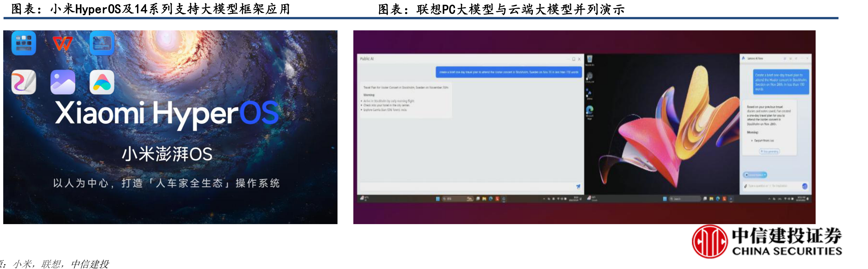868x269 pixels.
Task: Open the clock on right screen taskbar
Action: click(x=801, y=199)
